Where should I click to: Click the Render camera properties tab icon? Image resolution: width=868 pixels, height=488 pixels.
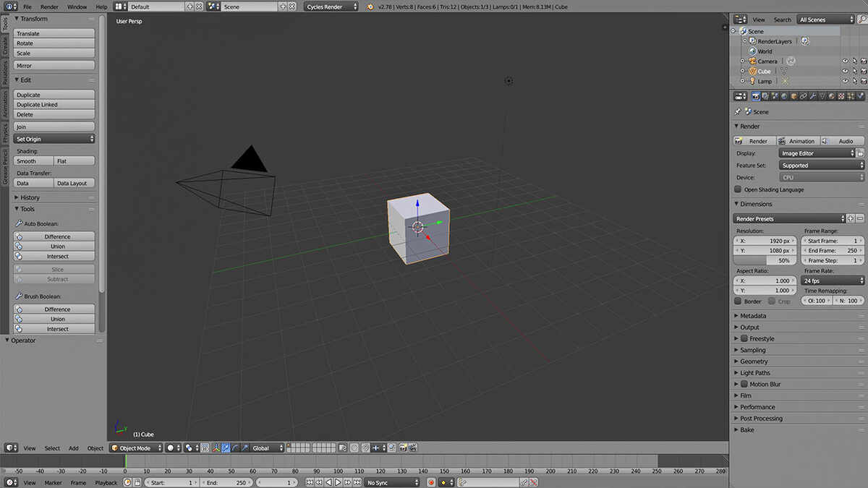point(756,96)
